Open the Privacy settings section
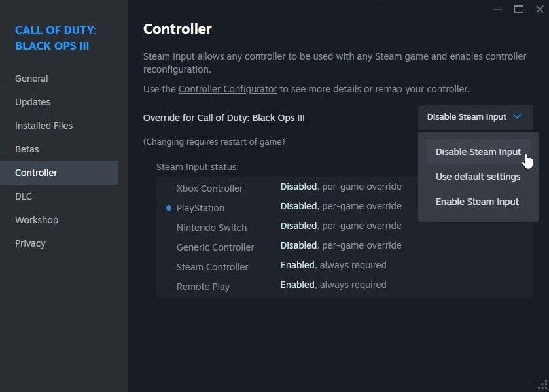 (30, 243)
